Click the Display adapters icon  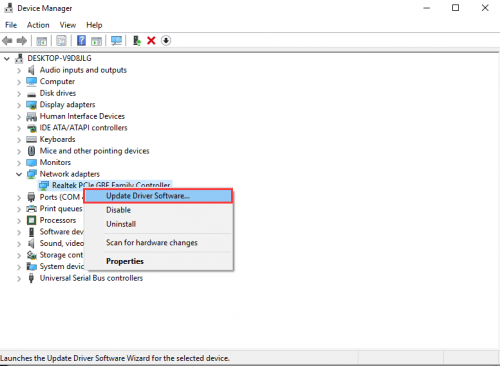(x=31, y=105)
